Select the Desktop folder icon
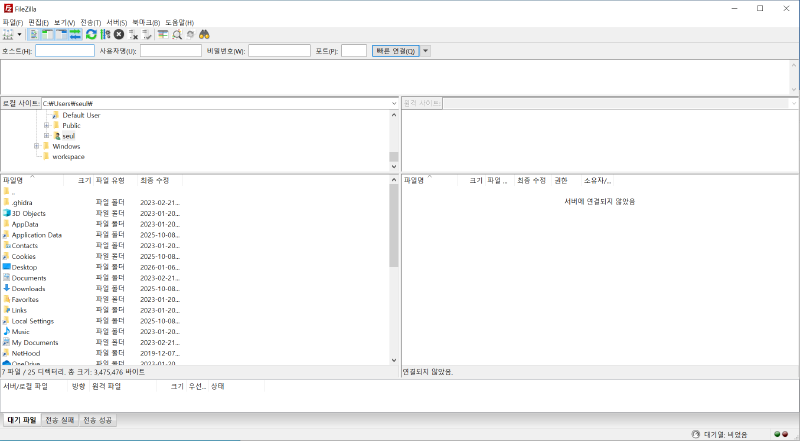The image size is (800, 441). (x=6, y=266)
